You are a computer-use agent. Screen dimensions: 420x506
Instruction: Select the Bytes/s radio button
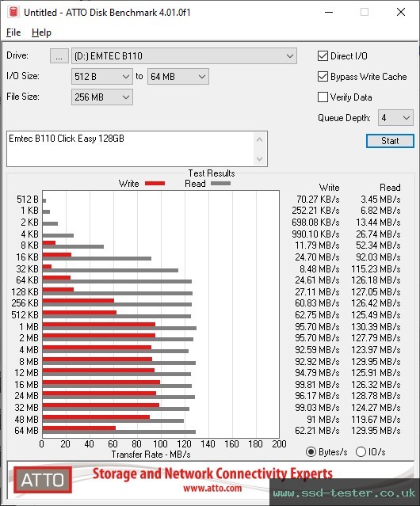click(311, 452)
